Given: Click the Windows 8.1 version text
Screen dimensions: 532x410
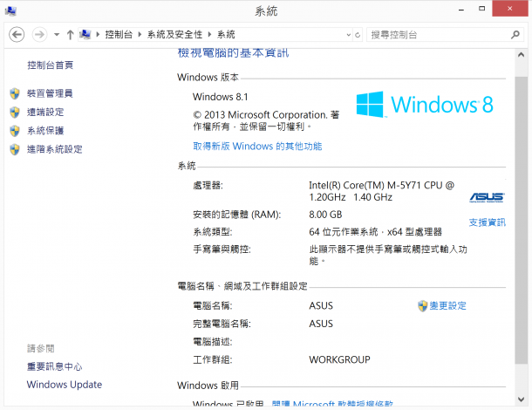Looking at the screenshot, I should 220,97.
